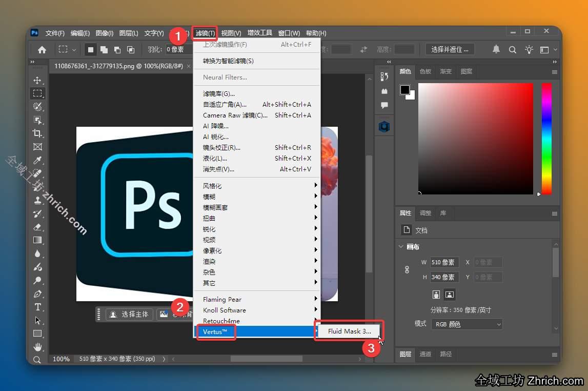This screenshot has height=391, width=588.
Task: Select the History Brush tool
Action: [x=37, y=213]
